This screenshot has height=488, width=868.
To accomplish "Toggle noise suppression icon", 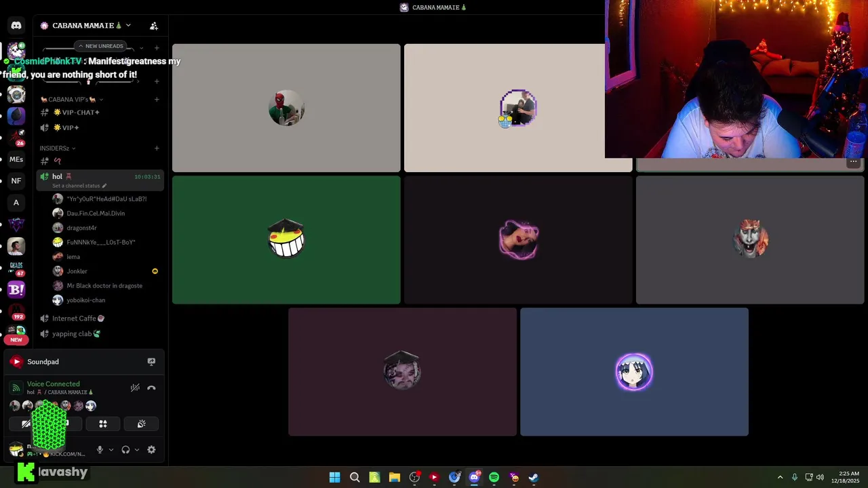I will point(135,388).
